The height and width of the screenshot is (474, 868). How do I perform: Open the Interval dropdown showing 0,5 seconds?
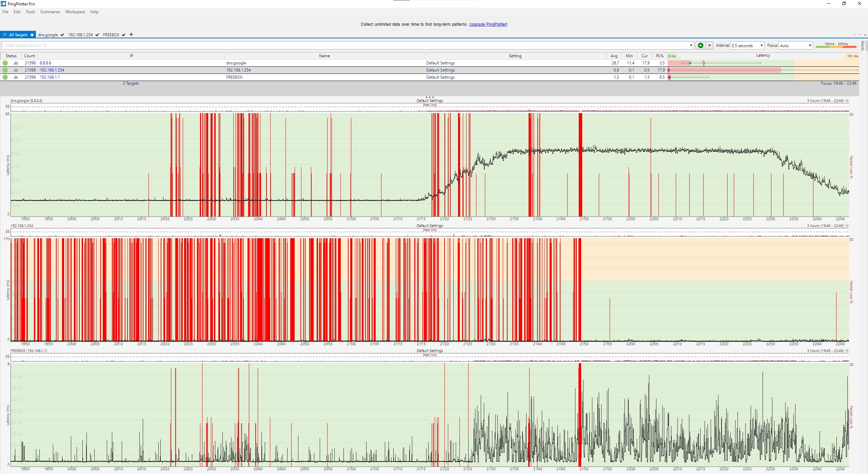pyautogui.click(x=747, y=45)
